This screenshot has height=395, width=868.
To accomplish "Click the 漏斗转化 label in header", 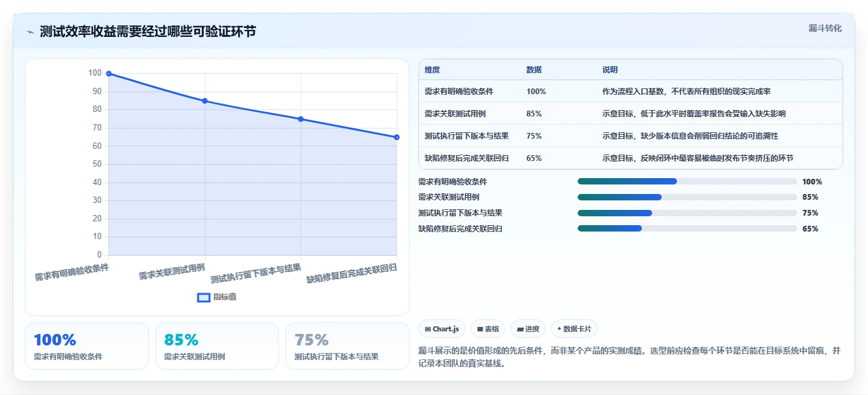I will tap(825, 28).
